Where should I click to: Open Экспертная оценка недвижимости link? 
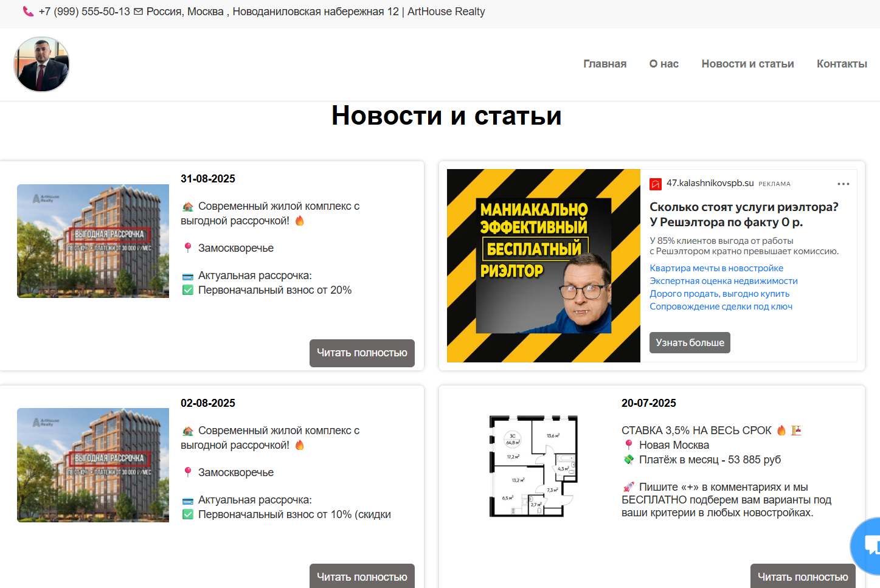[724, 281]
